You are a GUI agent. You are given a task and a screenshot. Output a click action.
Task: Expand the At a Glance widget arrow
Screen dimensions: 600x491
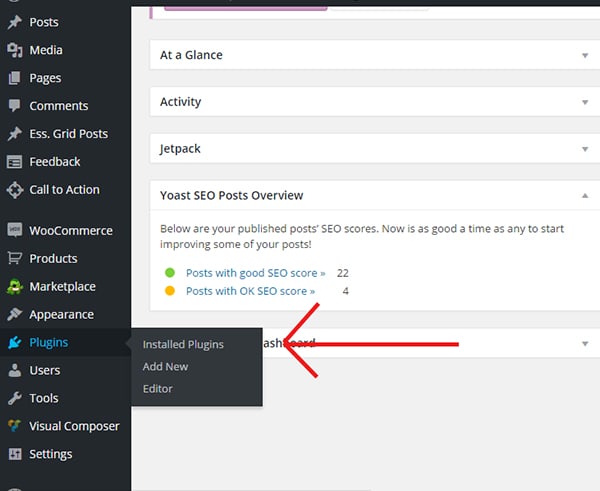[x=585, y=55]
